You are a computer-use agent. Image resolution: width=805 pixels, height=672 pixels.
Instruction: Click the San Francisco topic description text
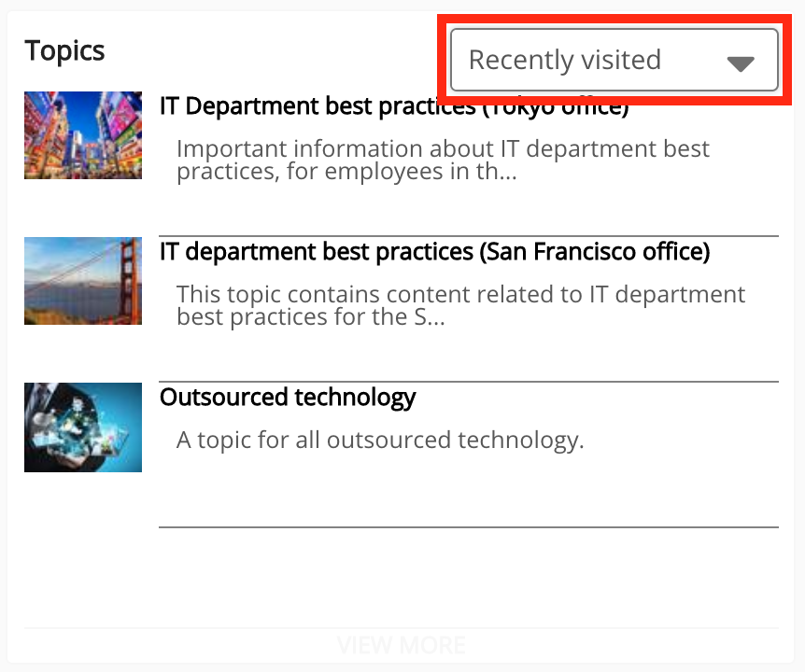point(460,305)
